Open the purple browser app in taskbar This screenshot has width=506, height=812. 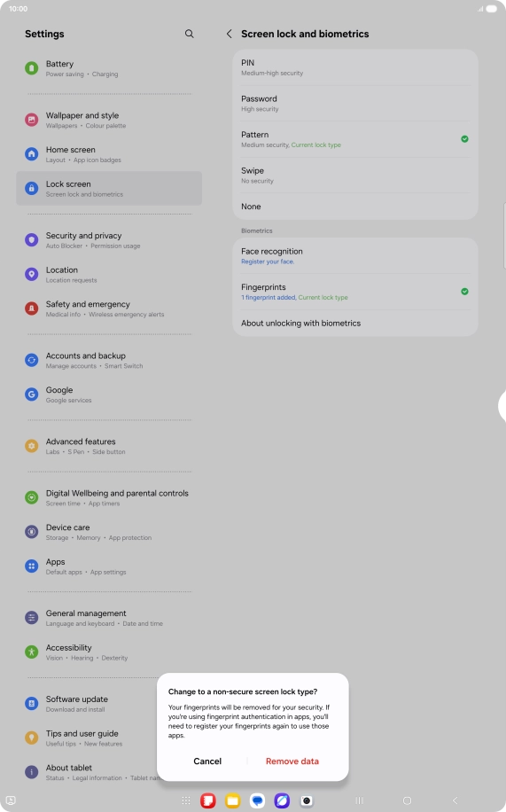[x=282, y=800]
